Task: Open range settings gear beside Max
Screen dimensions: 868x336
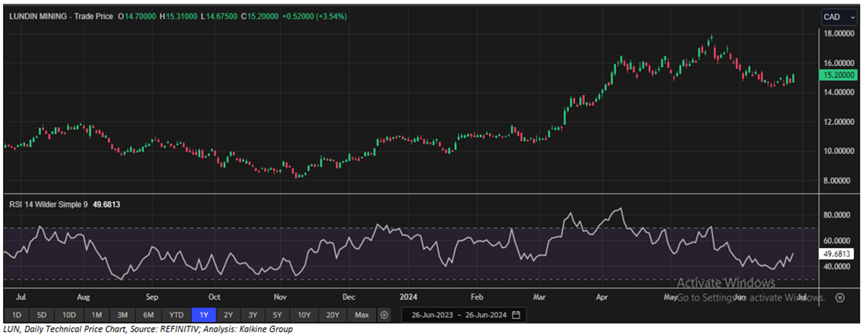Action: [x=384, y=315]
